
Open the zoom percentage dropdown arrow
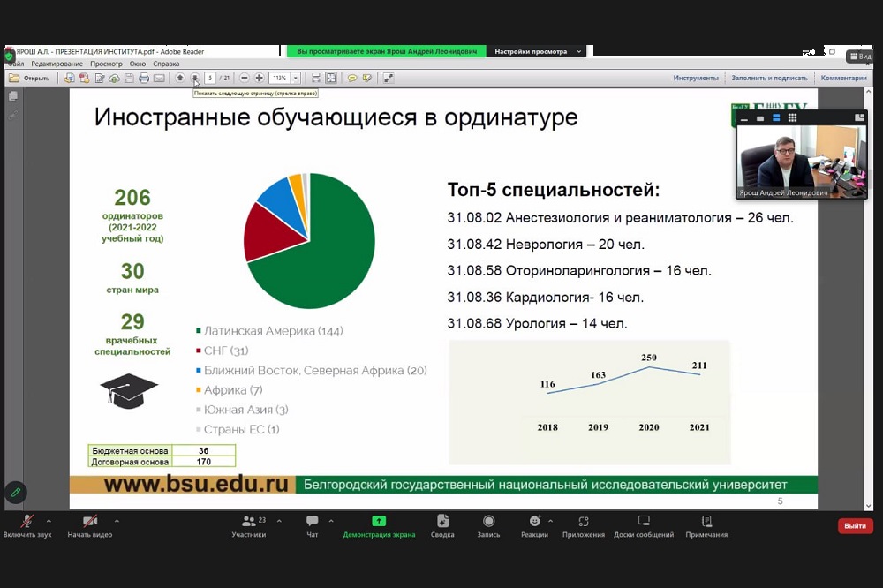pyautogui.click(x=296, y=78)
